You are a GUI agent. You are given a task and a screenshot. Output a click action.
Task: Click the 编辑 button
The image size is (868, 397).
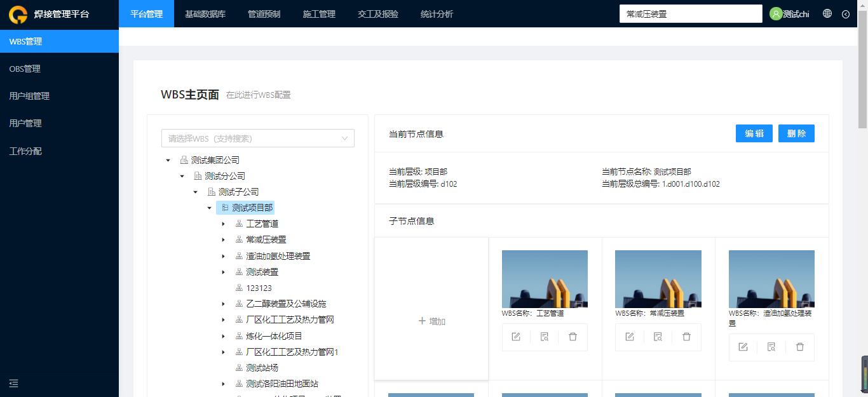[x=754, y=133]
